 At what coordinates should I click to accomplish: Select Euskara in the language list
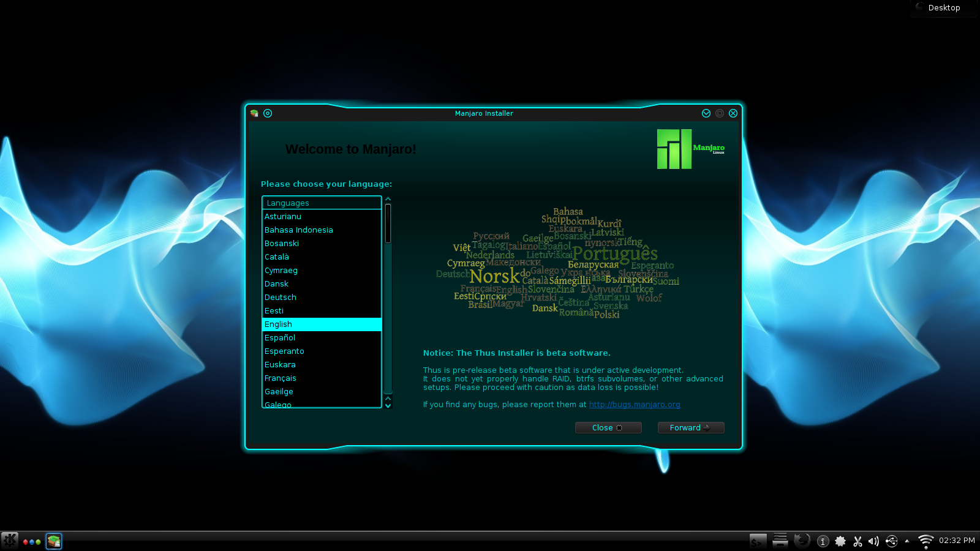tap(322, 365)
